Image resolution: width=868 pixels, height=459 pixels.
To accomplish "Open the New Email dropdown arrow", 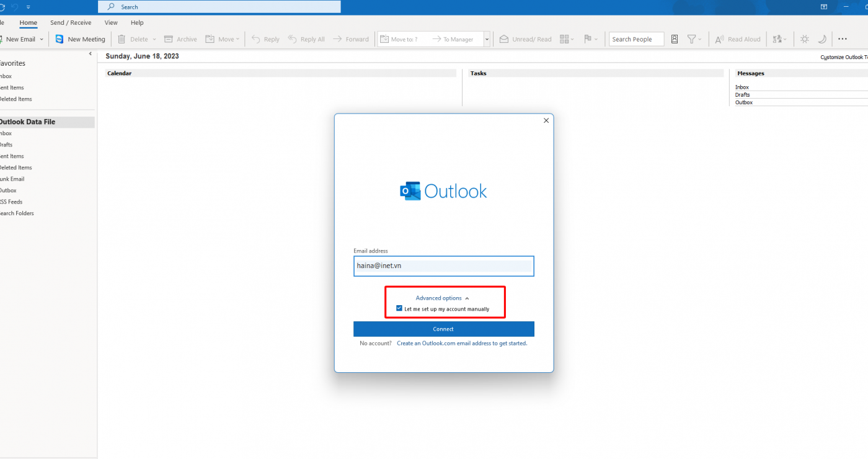I will pyautogui.click(x=42, y=39).
